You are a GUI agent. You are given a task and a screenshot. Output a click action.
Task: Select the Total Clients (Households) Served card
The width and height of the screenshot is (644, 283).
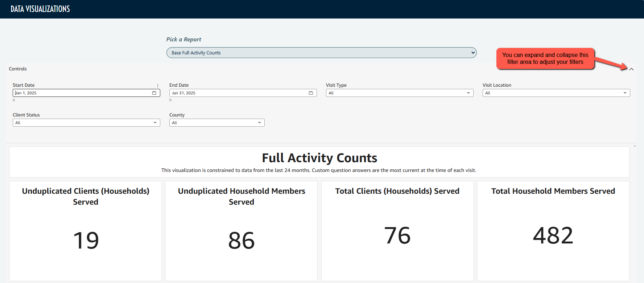tap(397, 231)
